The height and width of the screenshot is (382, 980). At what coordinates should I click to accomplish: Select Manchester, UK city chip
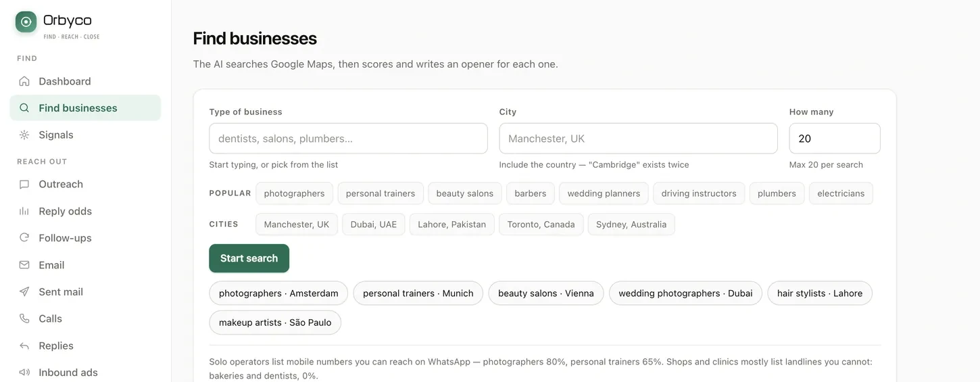tap(297, 224)
